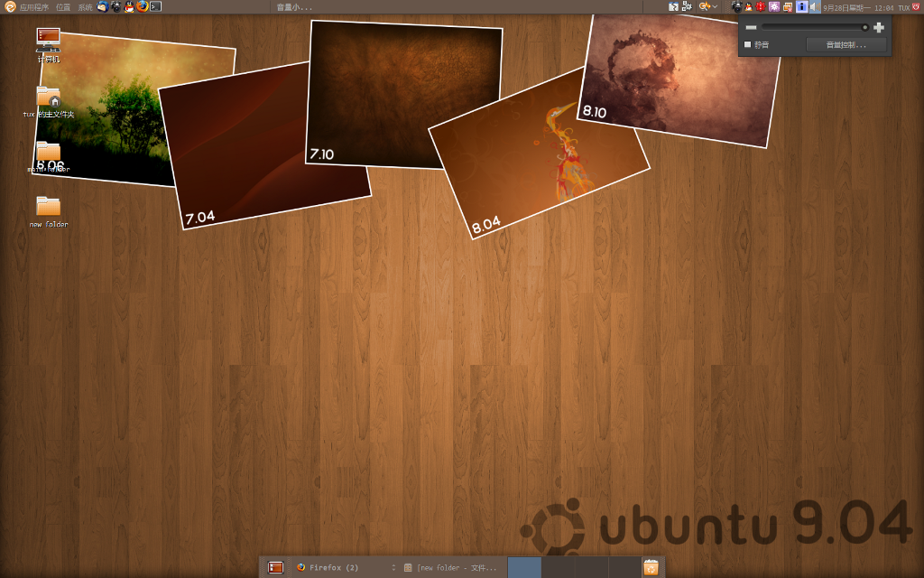The width and height of the screenshot is (924, 578).
Task: Click the date and time 12:04 clock
Action: click(x=858, y=7)
